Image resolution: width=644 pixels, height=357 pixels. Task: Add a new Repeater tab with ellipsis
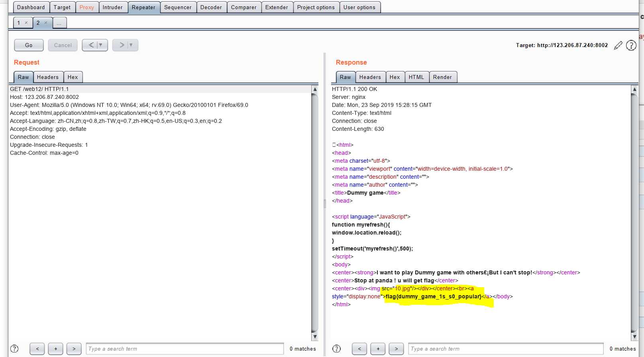pyautogui.click(x=59, y=23)
